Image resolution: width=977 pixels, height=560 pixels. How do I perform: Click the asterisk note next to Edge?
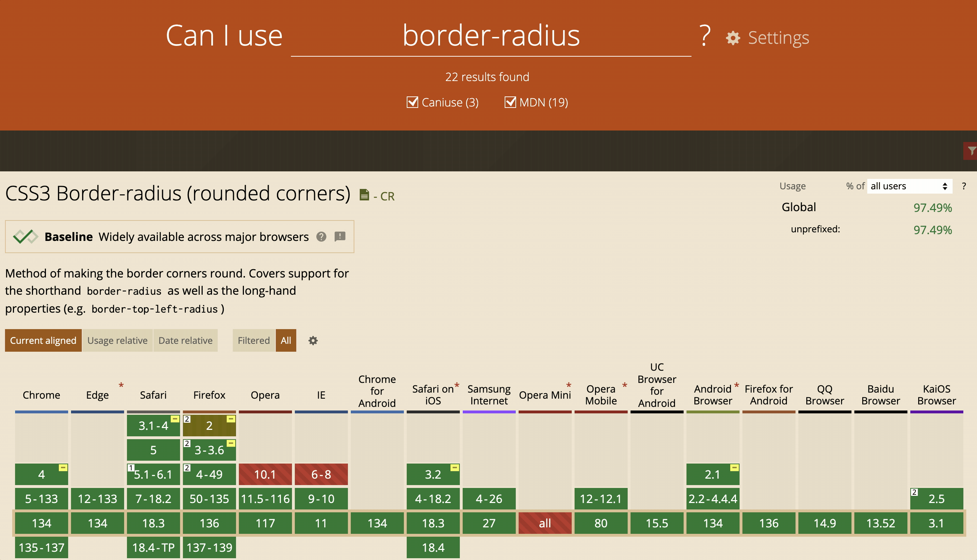click(121, 385)
